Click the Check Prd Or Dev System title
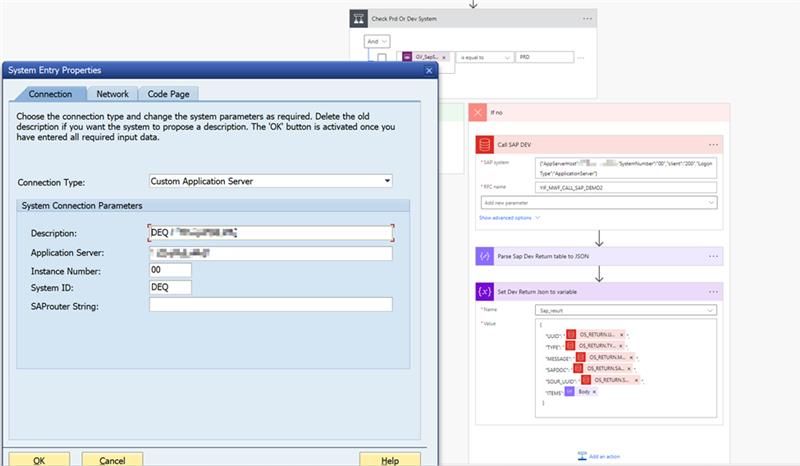800x466 pixels. [x=404, y=19]
